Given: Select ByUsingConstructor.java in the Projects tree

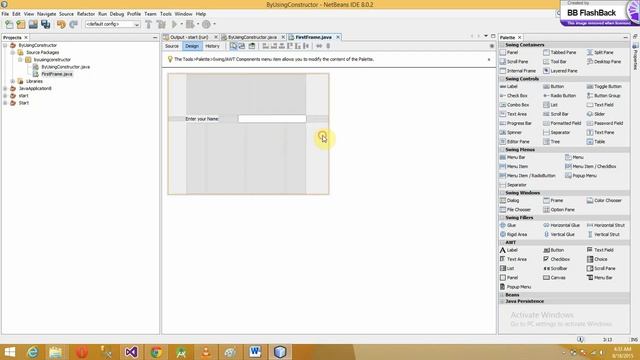Looking at the screenshot, I should [x=65, y=67].
